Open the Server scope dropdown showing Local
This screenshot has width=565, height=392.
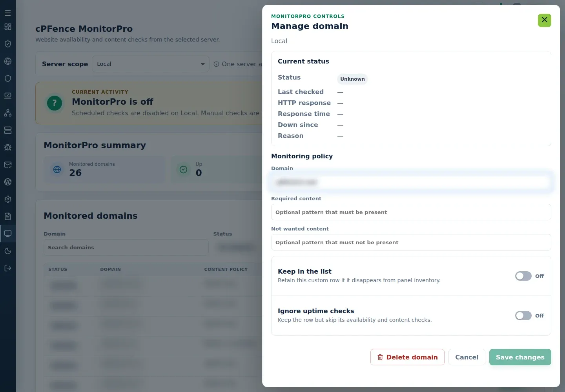click(151, 64)
